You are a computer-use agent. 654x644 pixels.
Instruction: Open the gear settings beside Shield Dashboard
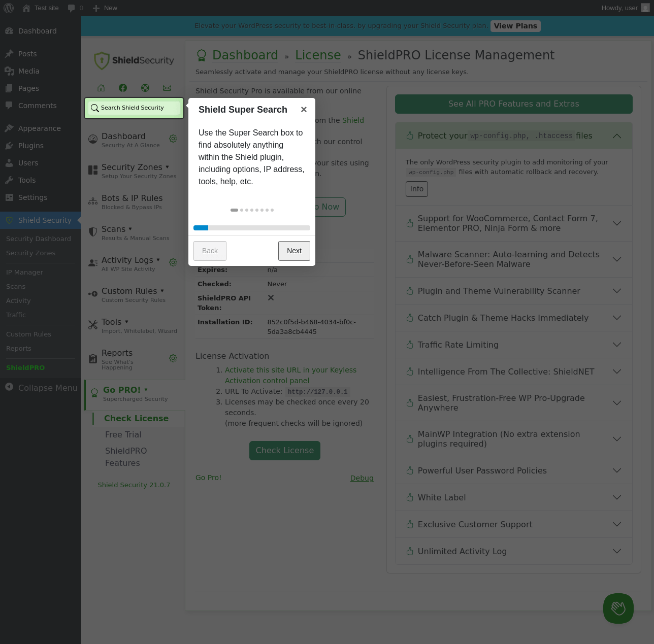coord(173,139)
